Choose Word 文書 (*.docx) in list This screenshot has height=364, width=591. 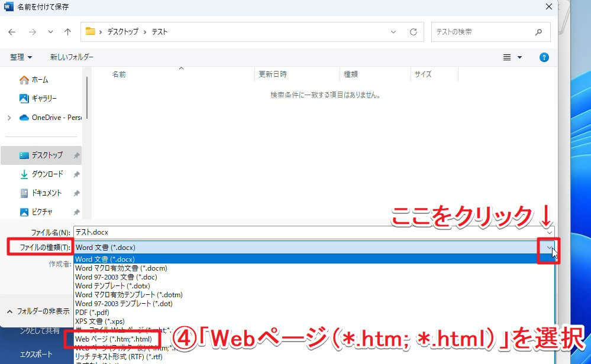(x=314, y=259)
